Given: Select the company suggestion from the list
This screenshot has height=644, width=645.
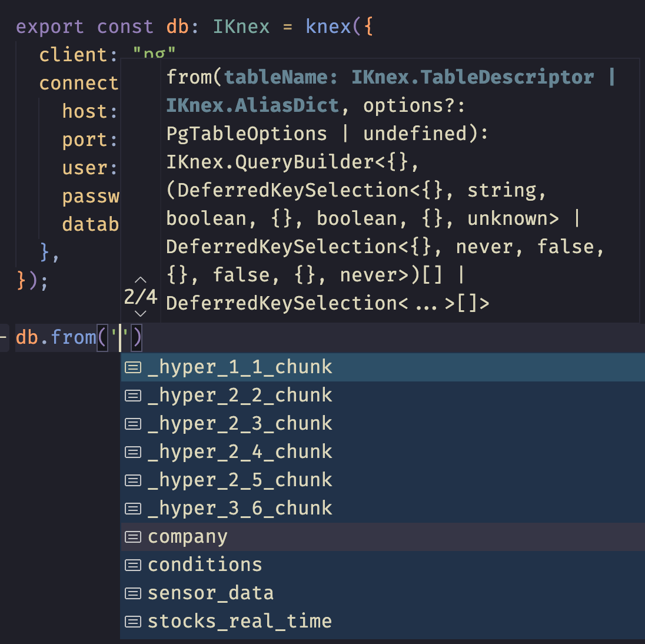Looking at the screenshot, I should pos(188,536).
